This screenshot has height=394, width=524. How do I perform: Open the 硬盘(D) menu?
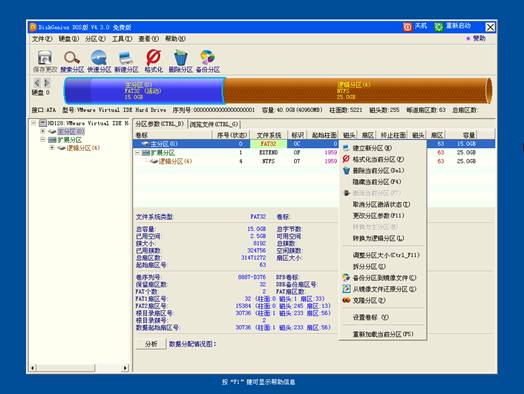(x=69, y=39)
